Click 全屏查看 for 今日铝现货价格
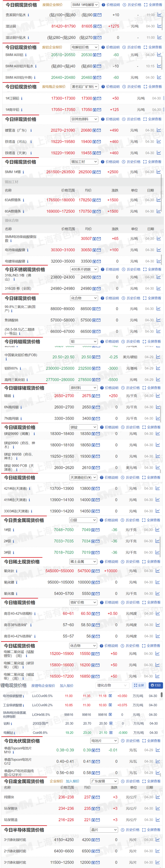 point(153,47)
